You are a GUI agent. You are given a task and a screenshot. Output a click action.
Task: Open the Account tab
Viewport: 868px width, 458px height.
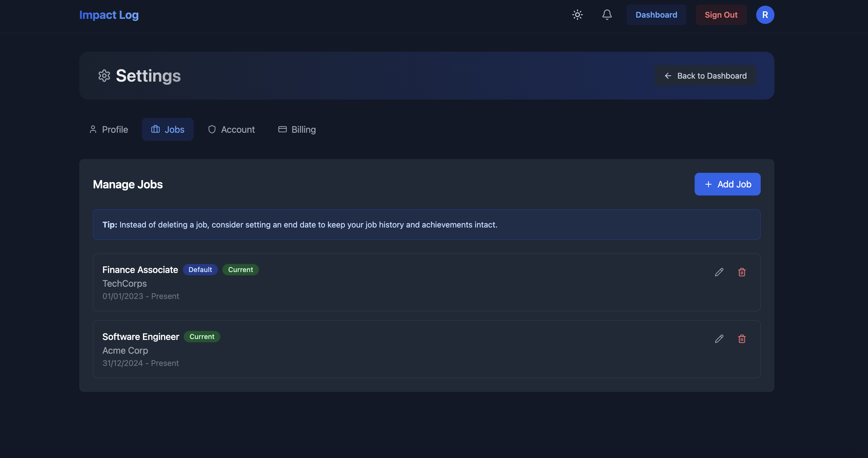pyautogui.click(x=231, y=129)
